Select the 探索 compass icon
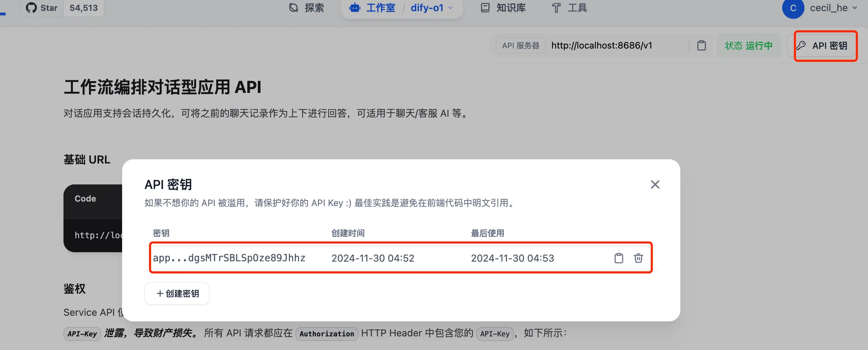This screenshot has height=350, width=868. coord(293,8)
